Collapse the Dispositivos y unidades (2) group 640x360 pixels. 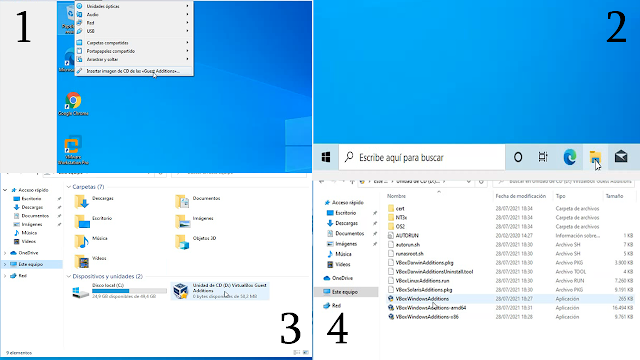point(69,276)
